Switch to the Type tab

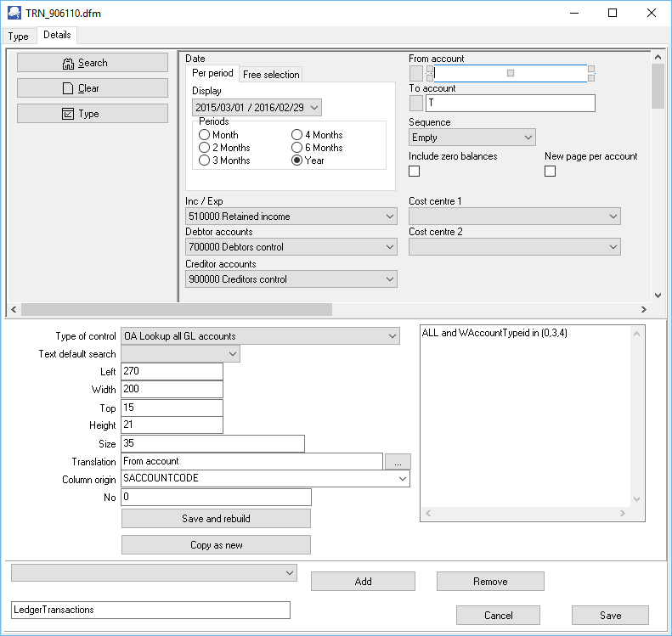pos(18,37)
